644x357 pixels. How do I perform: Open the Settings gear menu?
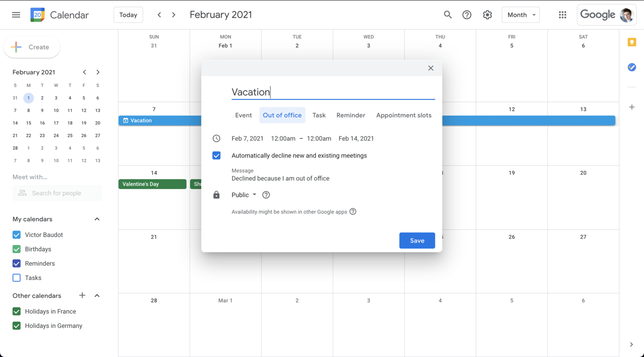(487, 15)
